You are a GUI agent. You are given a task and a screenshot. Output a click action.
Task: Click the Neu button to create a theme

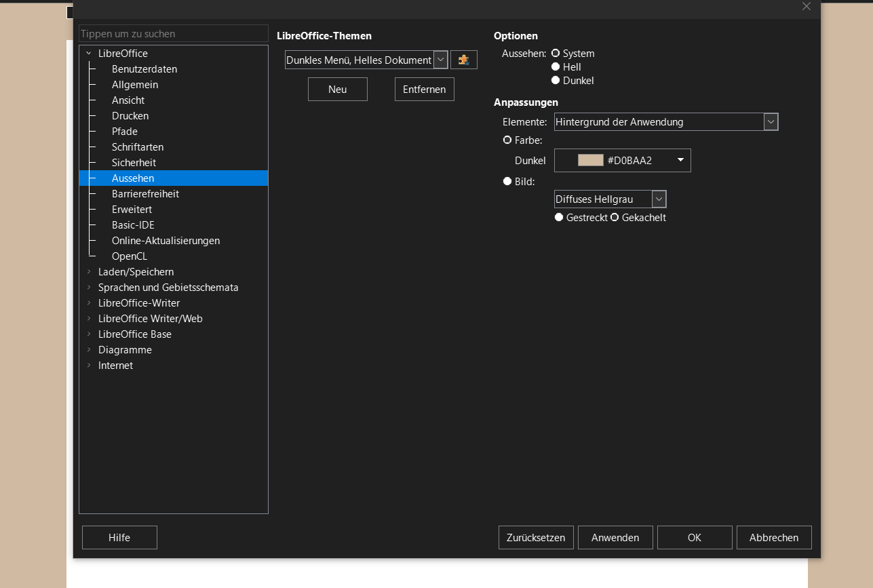[x=337, y=89]
